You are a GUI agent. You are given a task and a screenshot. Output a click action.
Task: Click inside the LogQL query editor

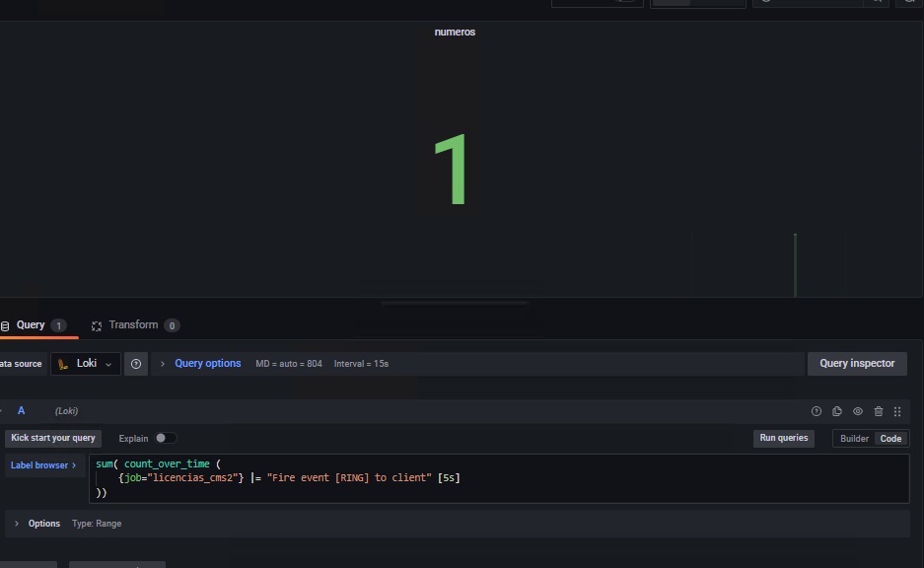pyautogui.click(x=499, y=478)
